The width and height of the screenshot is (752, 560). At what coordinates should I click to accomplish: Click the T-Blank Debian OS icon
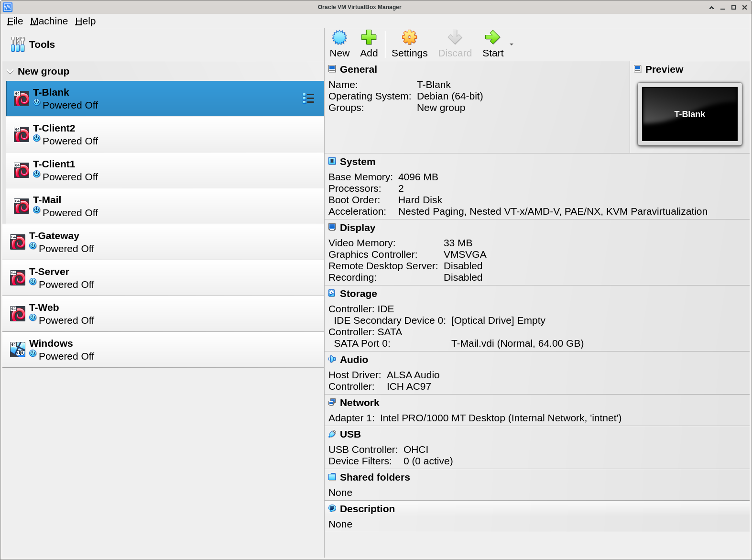(x=22, y=99)
